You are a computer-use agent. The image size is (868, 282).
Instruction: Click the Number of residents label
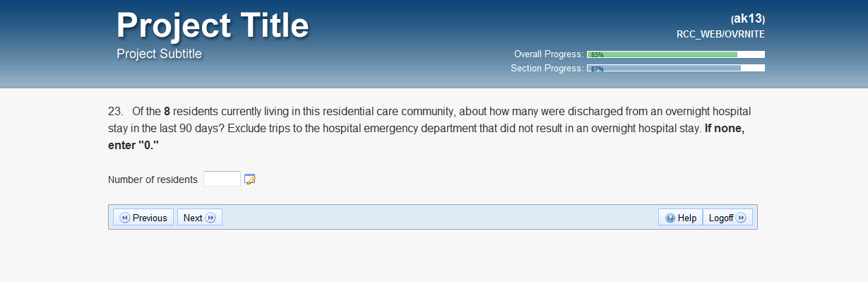[x=153, y=180]
